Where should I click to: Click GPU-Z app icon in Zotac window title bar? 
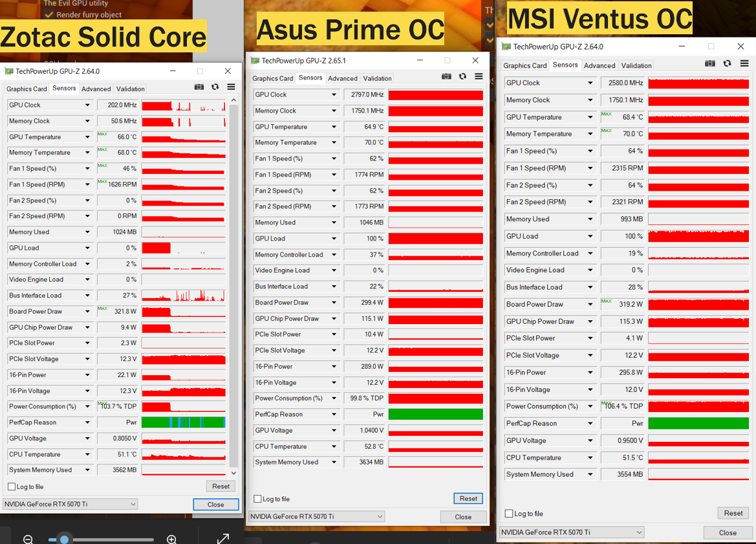pyautogui.click(x=8, y=71)
